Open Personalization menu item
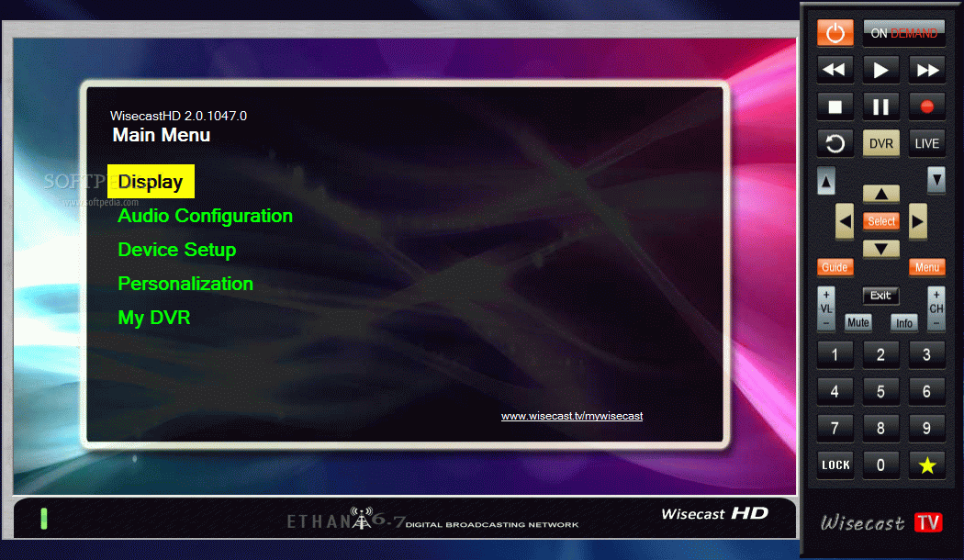The width and height of the screenshot is (964, 560). [185, 284]
